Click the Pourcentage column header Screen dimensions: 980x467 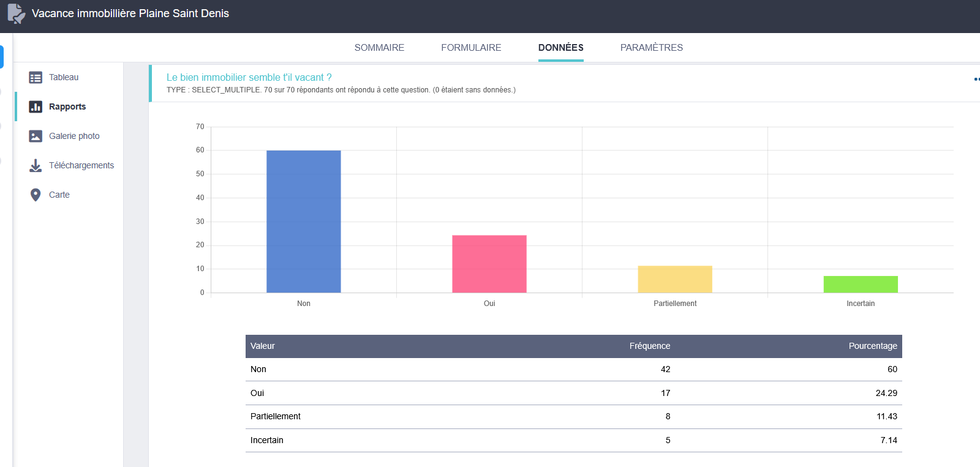tap(872, 346)
